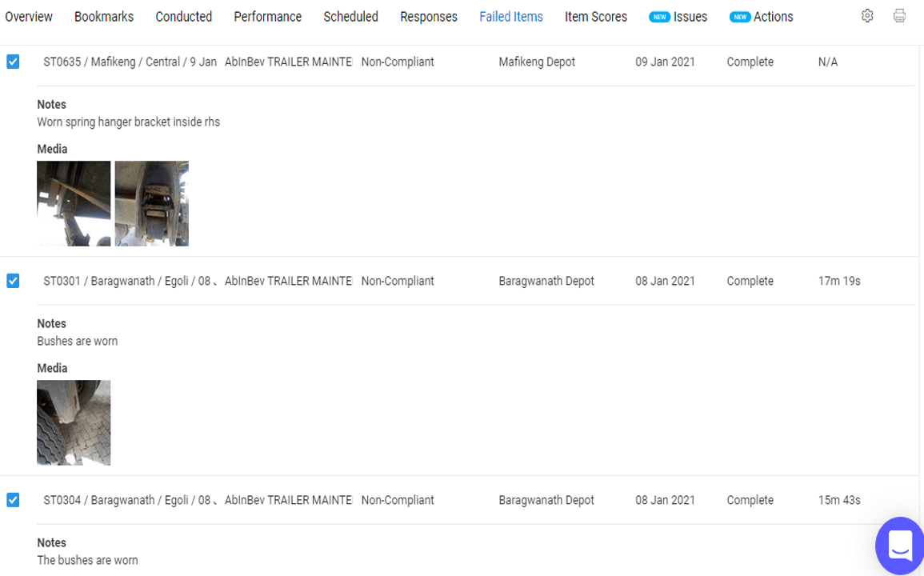View the Responses tab
The image size is (924, 576).
[429, 17]
